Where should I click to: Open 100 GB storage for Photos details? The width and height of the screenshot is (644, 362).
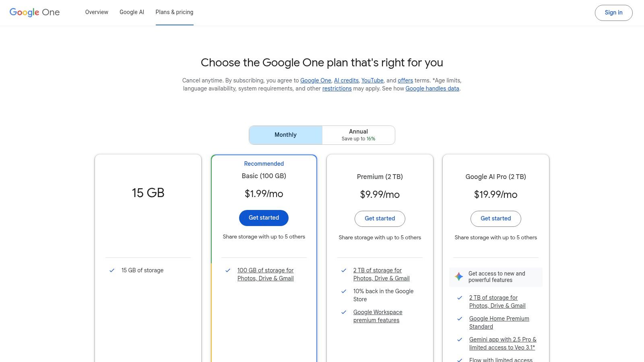tap(265, 274)
